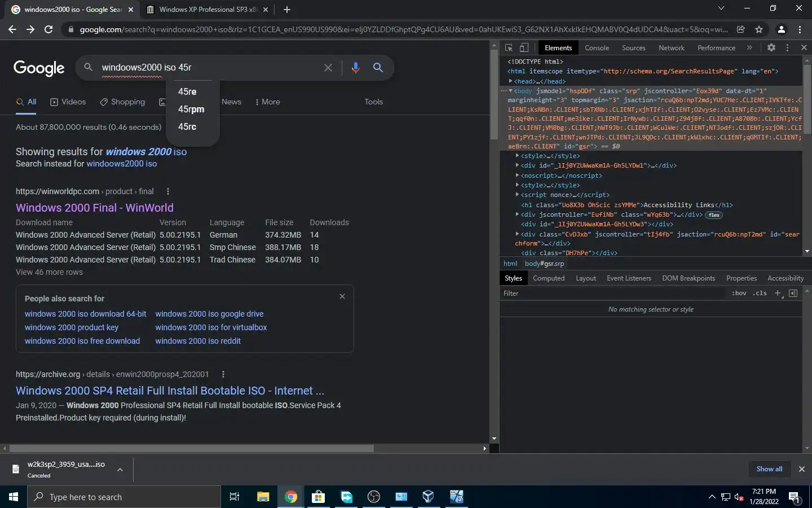Start voice search with the microphone icon

click(355, 68)
